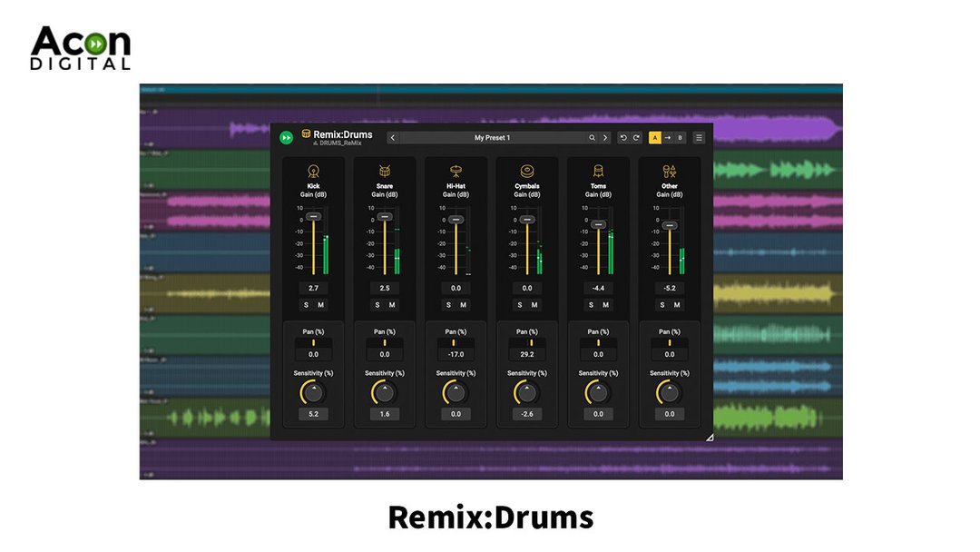
Task: Click the Cymbals pan value field
Action: [x=526, y=355]
